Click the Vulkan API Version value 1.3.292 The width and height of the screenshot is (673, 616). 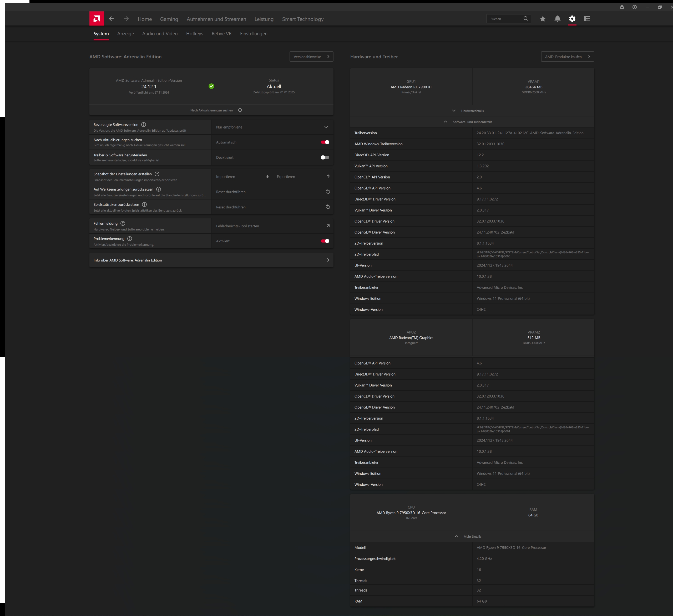(482, 166)
